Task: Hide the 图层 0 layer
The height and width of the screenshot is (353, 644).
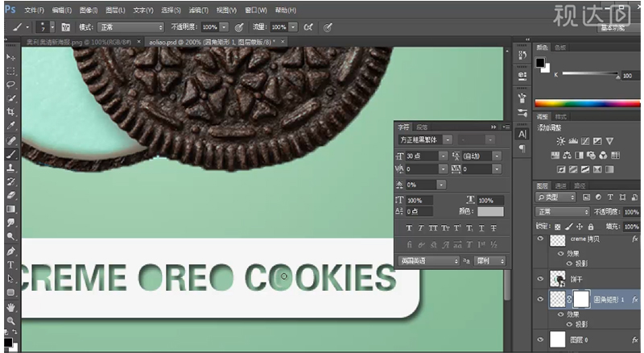Action: coord(540,339)
